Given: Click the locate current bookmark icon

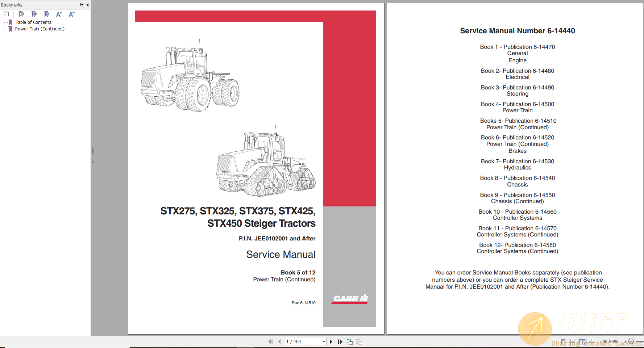Looking at the screenshot, I should pos(47,14).
